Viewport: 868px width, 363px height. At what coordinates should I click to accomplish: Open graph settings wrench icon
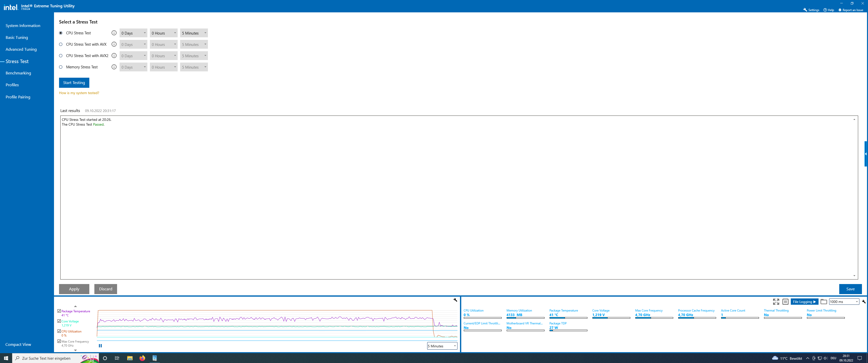pos(455,300)
